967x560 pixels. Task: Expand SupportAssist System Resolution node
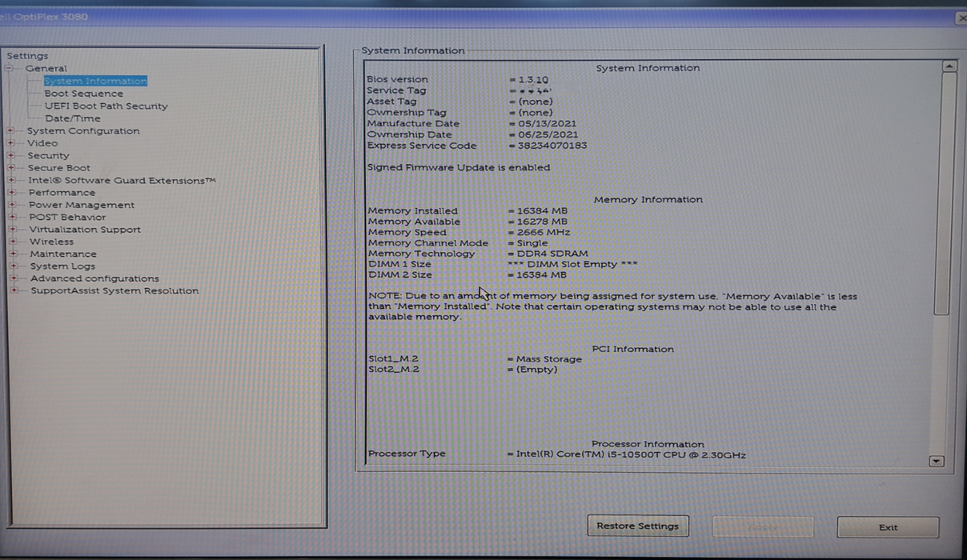(14, 290)
